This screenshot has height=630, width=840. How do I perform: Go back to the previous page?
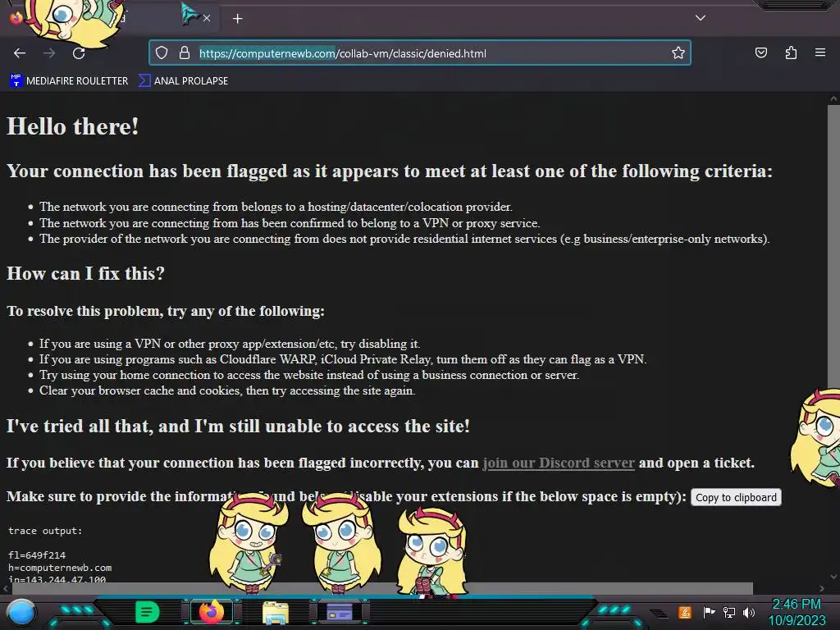(20, 53)
